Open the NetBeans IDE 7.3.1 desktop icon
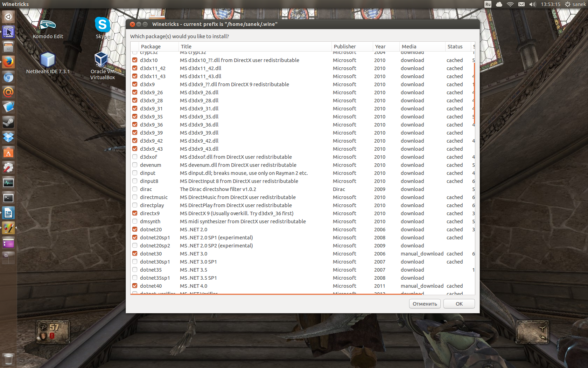 coord(48,63)
